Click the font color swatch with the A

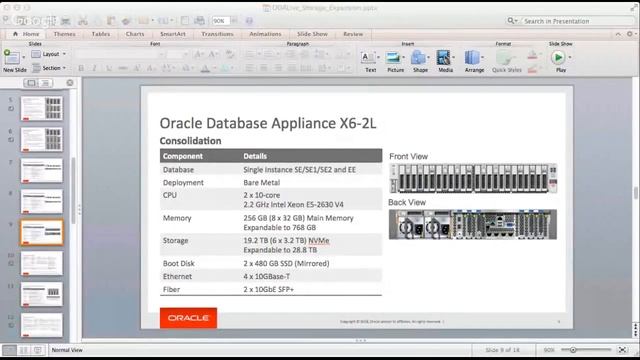(205, 68)
